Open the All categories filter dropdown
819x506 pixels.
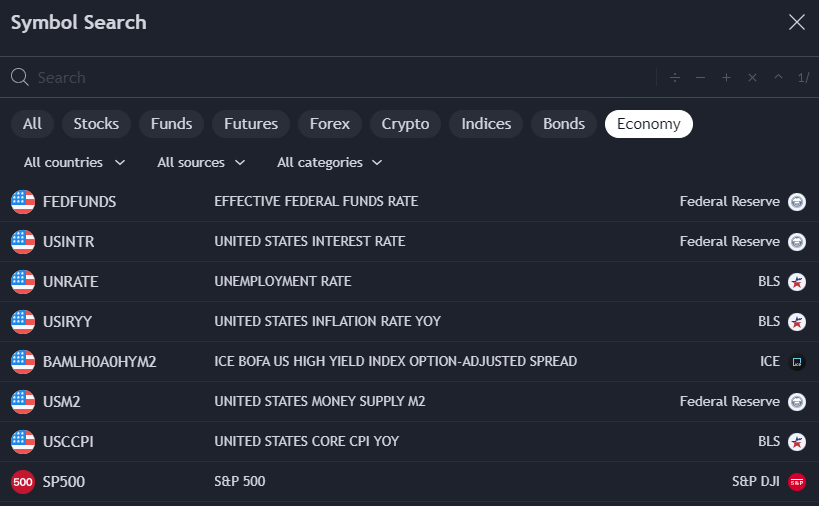(x=329, y=162)
